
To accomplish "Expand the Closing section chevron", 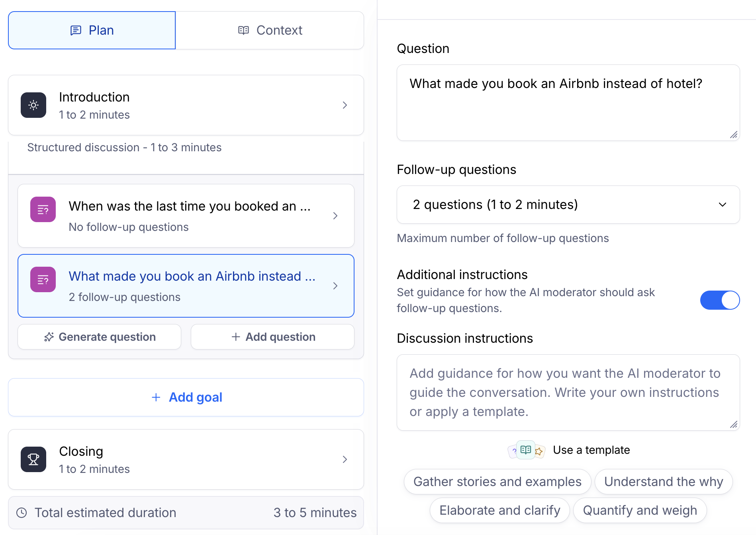I will (x=345, y=459).
